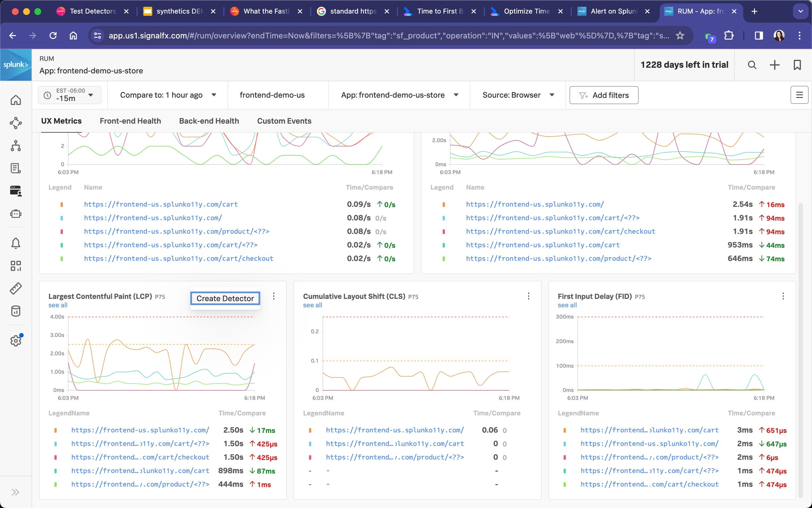Click orange legend swatch for 0.09/s cart row

(x=62, y=204)
